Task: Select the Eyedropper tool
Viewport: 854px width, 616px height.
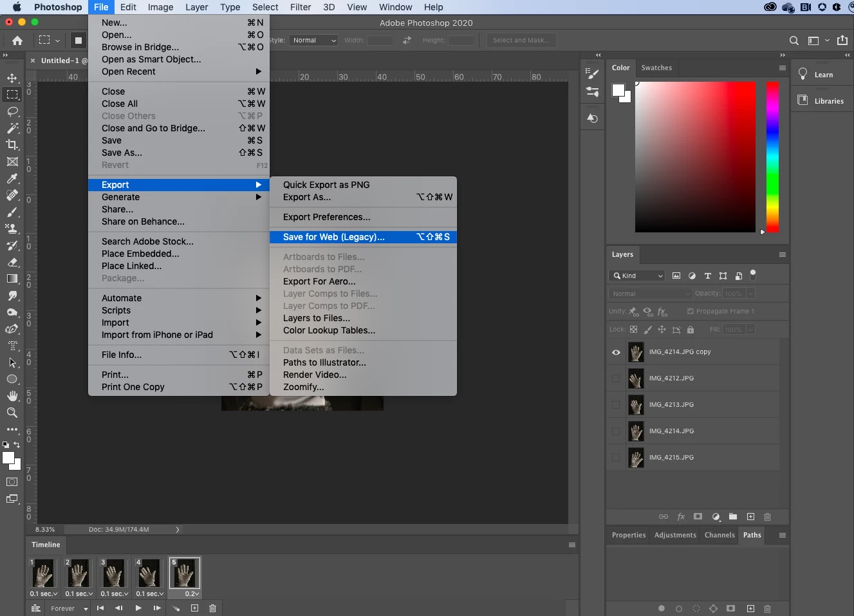Action: point(12,178)
